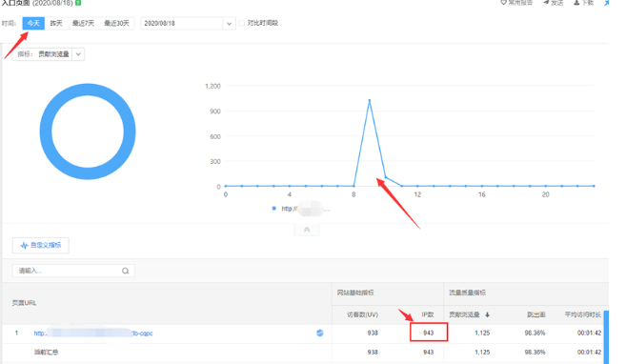Click green badge next to page title
This screenshot has width=626, height=364.
(x=78, y=3)
